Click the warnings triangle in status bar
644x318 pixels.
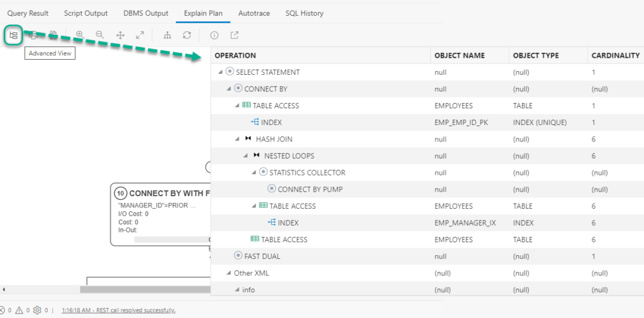[x=18, y=310]
